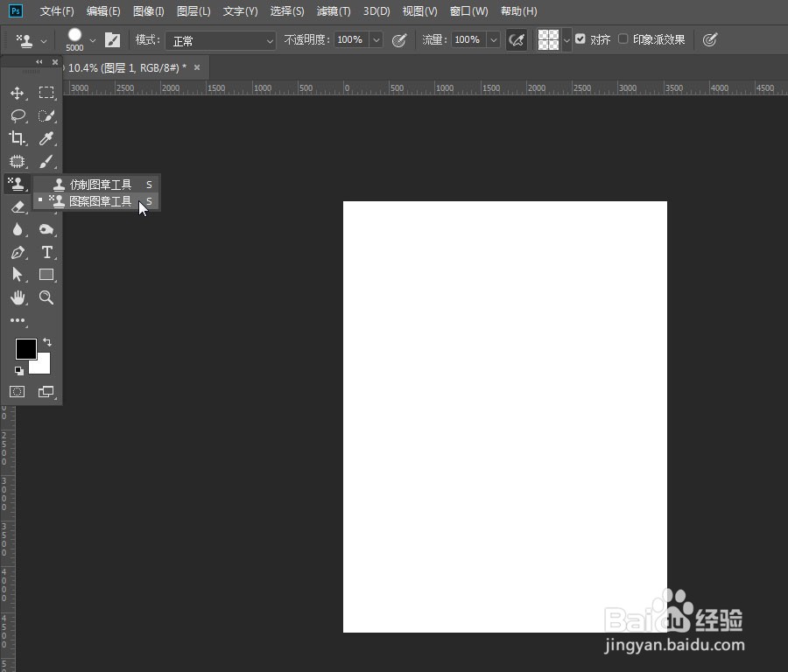Open the Edit Toolbar three-dots button
The width and height of the screenshot is (788, 672).
[x=18, y=320]
